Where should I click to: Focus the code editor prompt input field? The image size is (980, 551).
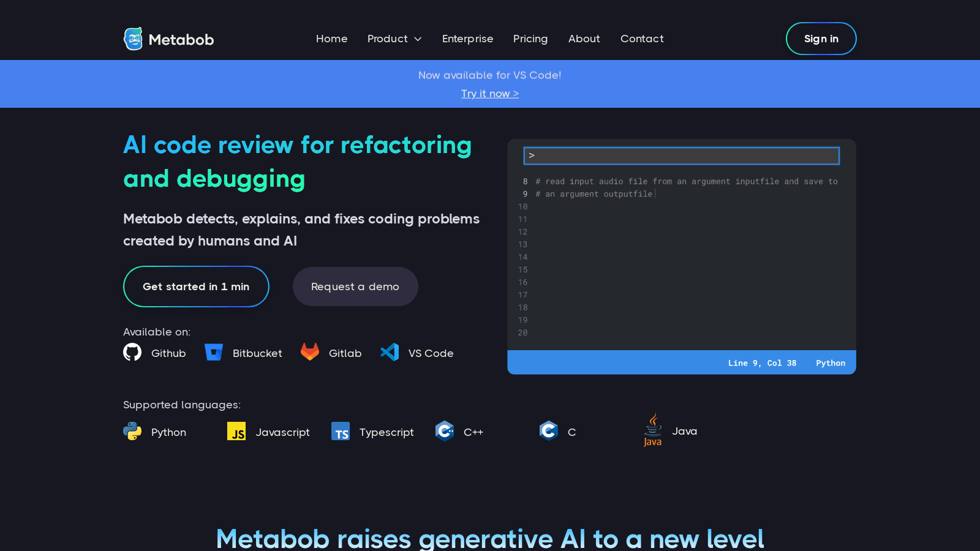[x=682, y=156]
